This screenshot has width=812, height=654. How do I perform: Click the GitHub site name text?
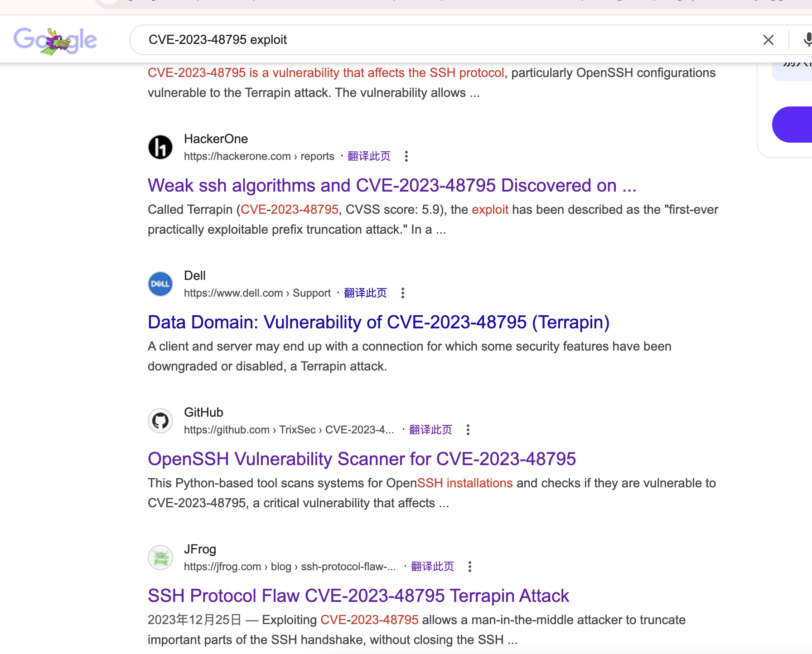[203, 413]
